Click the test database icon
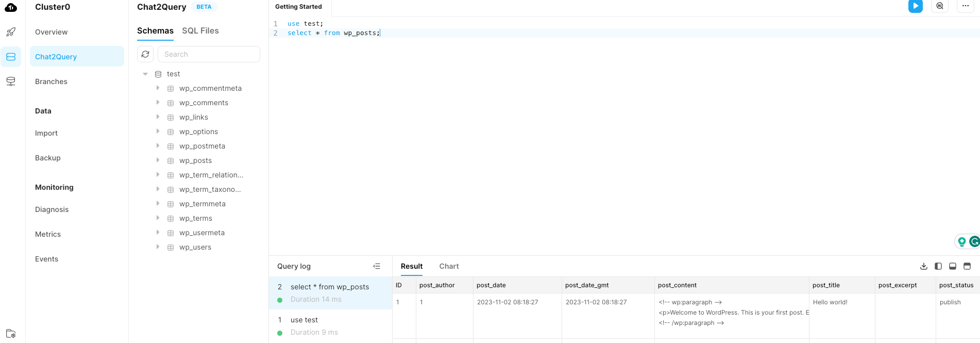This screenshot has height=343, width=980. 158,74
